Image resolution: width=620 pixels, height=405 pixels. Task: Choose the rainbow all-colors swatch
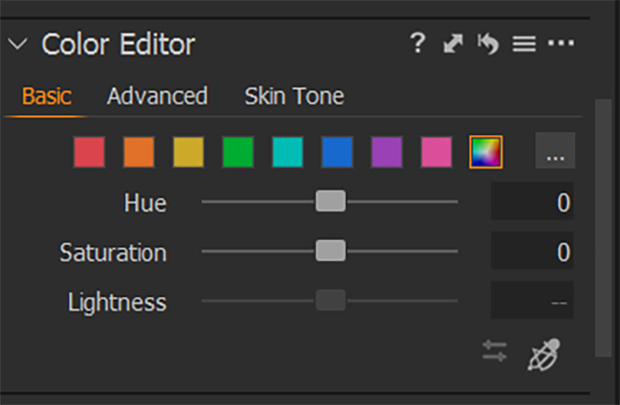[486, 152]
